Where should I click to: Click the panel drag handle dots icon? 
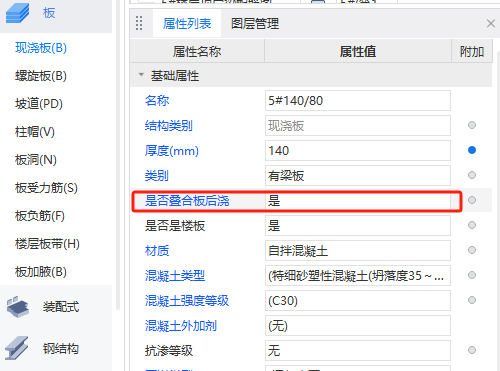[x=139, y=23]
